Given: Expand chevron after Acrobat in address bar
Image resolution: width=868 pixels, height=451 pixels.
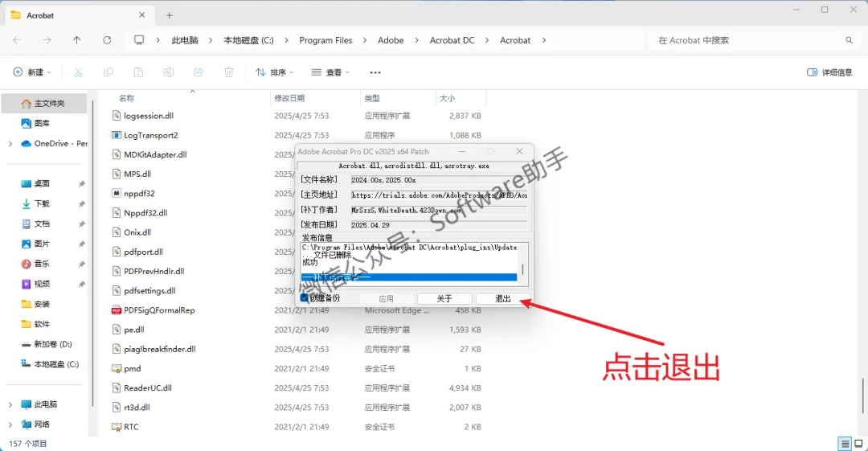Looking at the screenshot, I should pos(544,40).
